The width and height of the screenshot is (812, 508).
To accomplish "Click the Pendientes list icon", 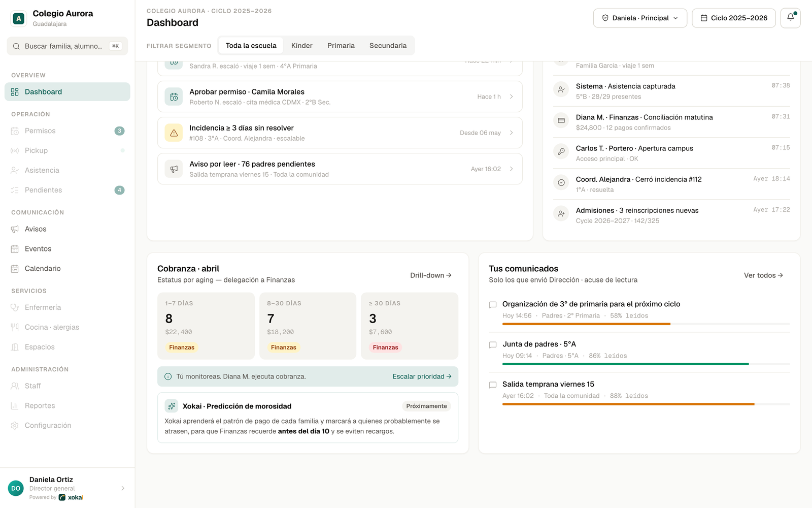I will coord(15,190).
